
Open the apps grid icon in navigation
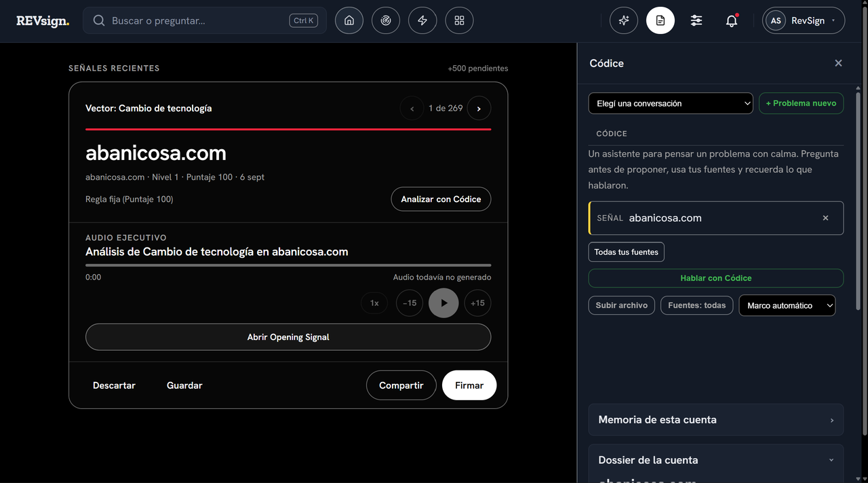click(x=459, y=20)
